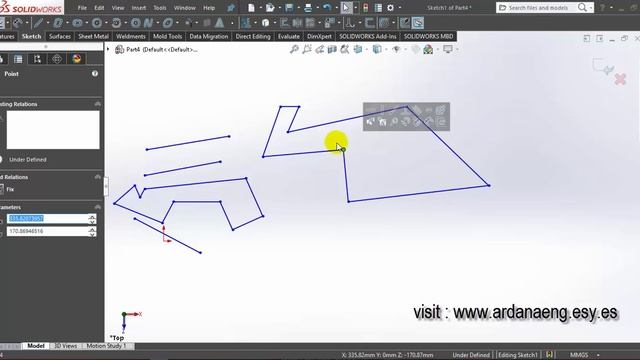Open the Window menu
The width and height of the screenshot is (640, 360).
pos(185,8)
